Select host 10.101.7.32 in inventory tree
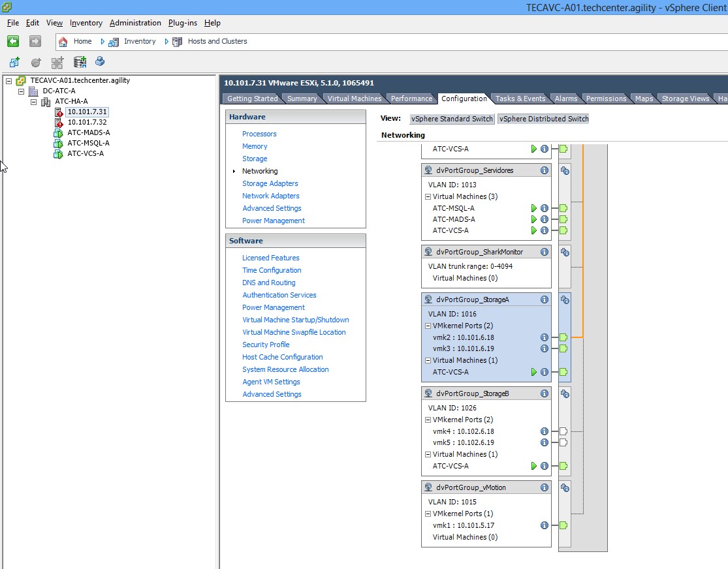Screen dimensions: 728x569 pyautogui.click(x=87, y=122)
